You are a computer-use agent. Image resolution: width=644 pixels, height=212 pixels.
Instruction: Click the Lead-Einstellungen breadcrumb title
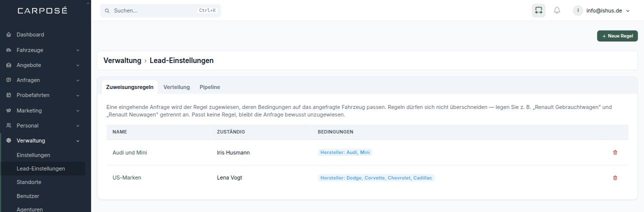181,60
